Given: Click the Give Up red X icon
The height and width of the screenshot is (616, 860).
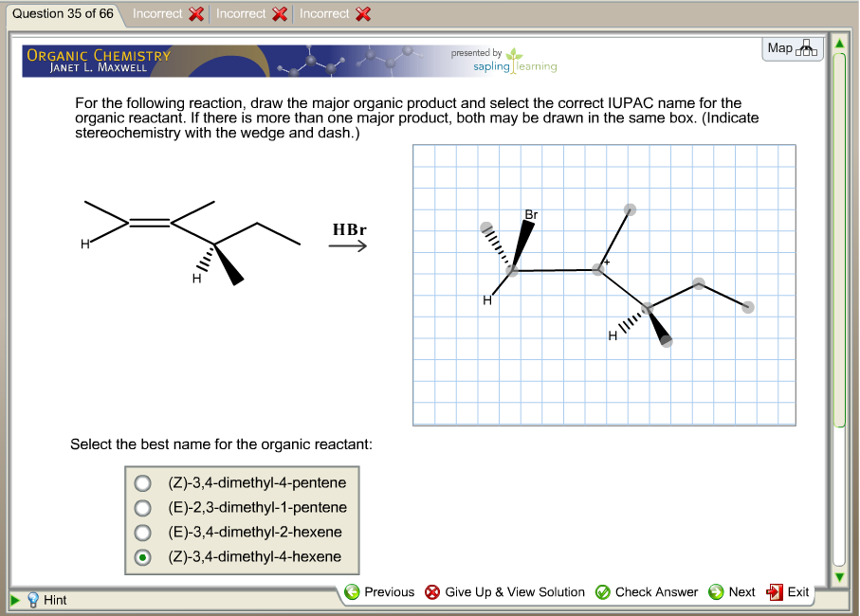Looking at the screenshot, I should click(x=432, y=592).
